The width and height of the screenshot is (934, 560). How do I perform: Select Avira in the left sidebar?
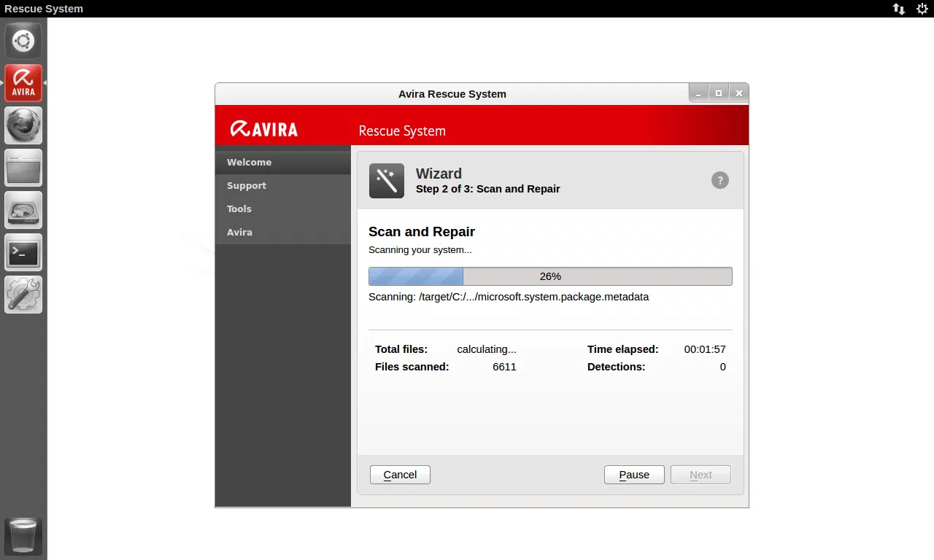click(239, 232)
